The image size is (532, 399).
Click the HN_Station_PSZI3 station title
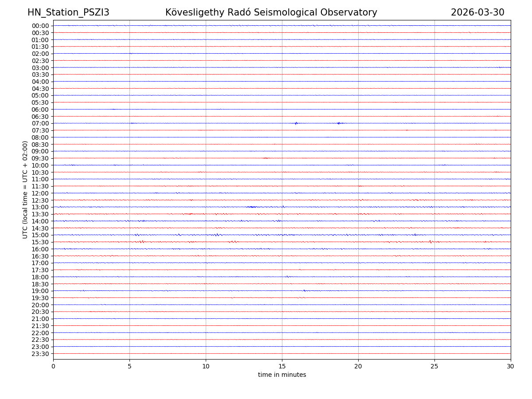pyautogui.click(x=68, y=12)
